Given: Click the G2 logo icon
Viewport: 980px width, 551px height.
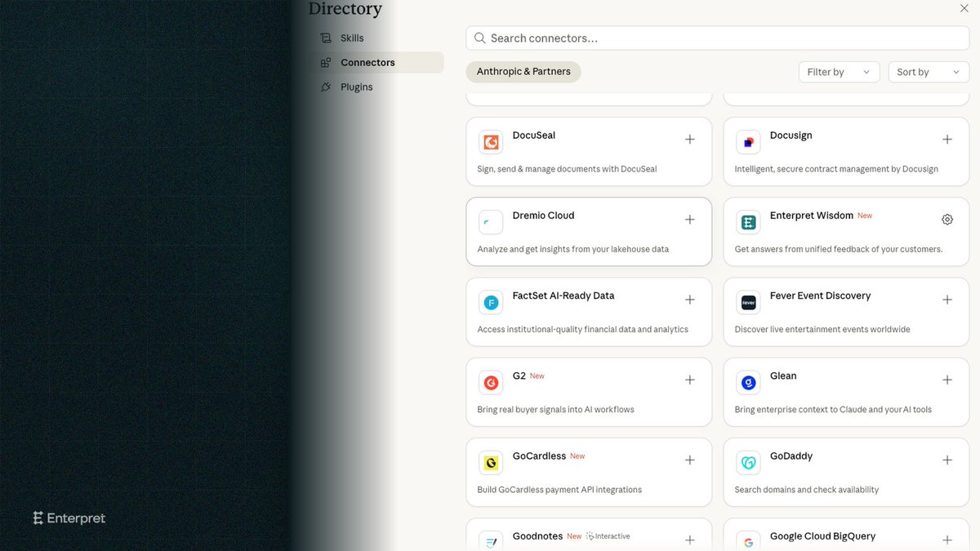Looking at the screenshot, I should (491, 382).
